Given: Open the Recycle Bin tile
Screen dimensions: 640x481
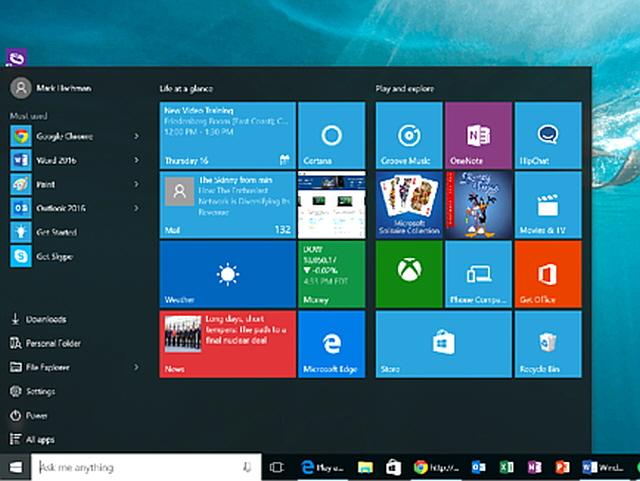Looking at the screenshot, I should (548, 344).
